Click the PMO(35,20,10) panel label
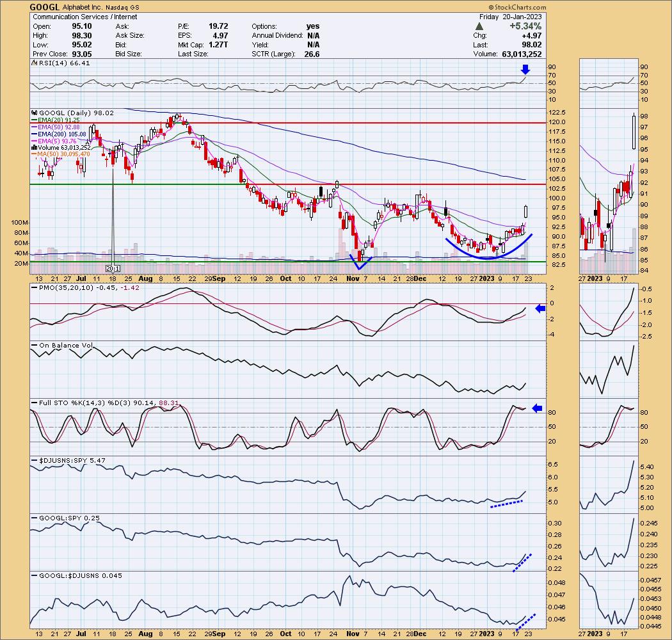The image size is (672, 640). [89, 287]
